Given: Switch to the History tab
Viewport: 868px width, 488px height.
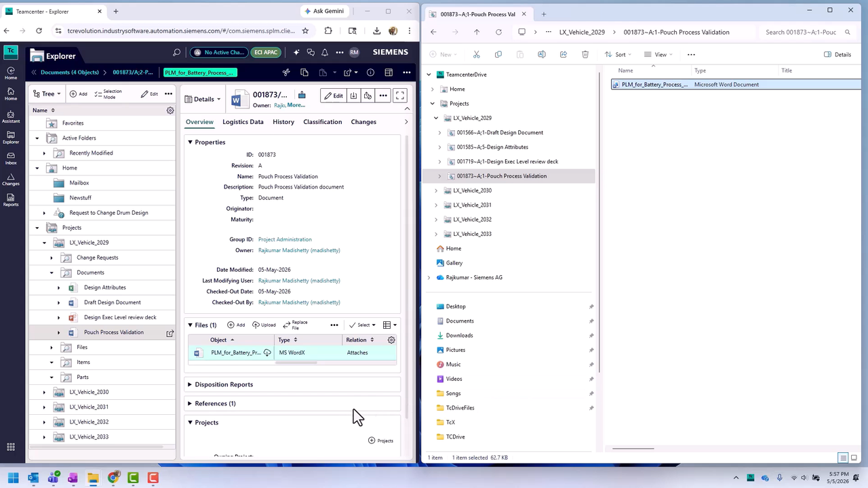Looking at the screenshot, I should coord(283,122).
